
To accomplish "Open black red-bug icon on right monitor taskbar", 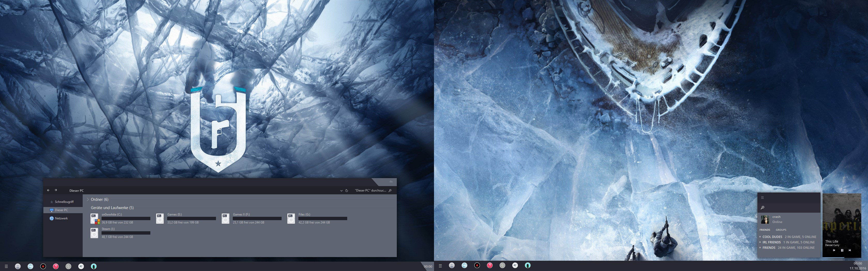I will pyautogui.click(x=477, y=265).
